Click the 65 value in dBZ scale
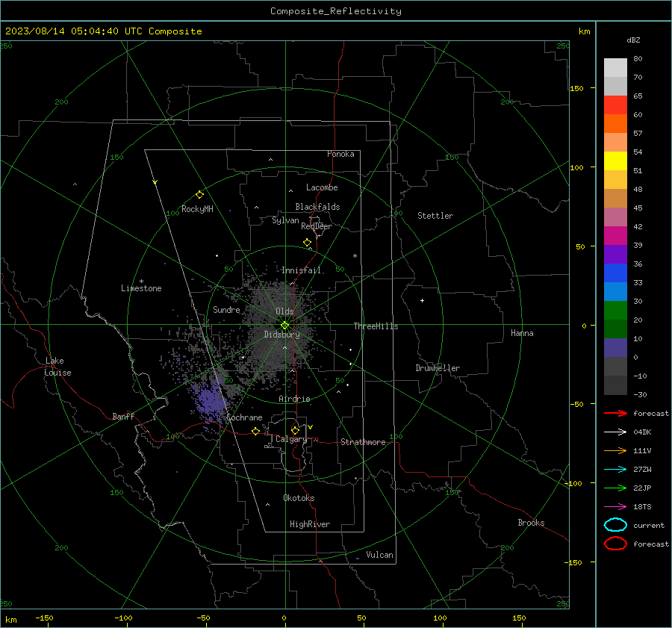672x628 pixels. [x=638, y=96]
